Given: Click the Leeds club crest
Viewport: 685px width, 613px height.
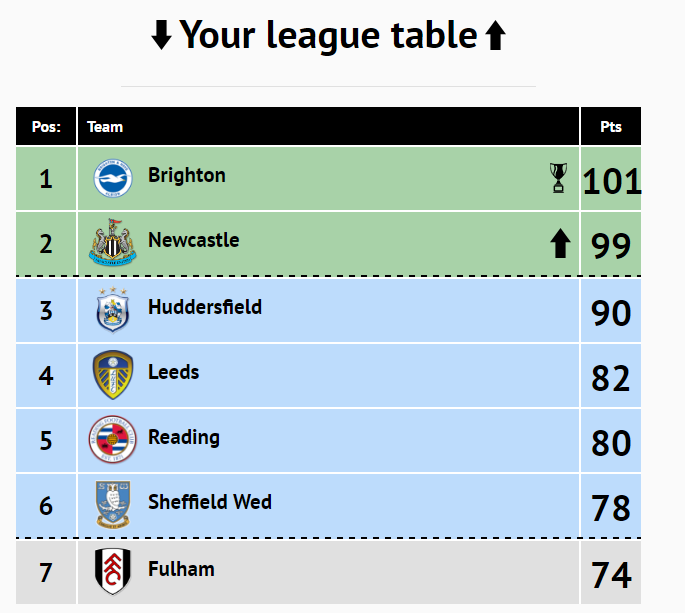Looking at the screenshot, I should click(x=113, y=375).
